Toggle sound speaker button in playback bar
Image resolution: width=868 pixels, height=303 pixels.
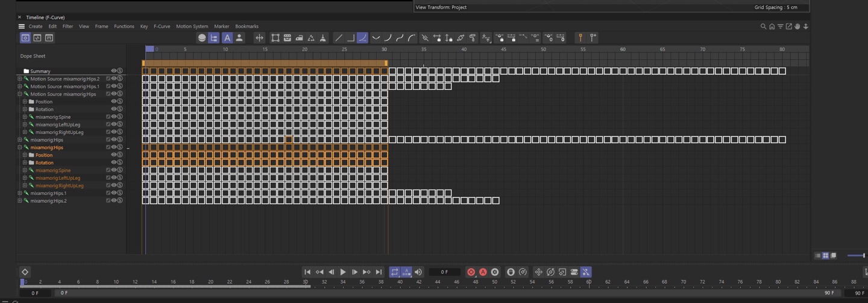click(x=418, y=272)
